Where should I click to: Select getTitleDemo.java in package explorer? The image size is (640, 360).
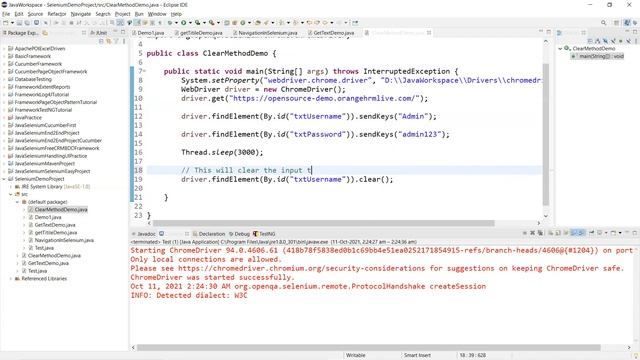[x=56, y=233]
